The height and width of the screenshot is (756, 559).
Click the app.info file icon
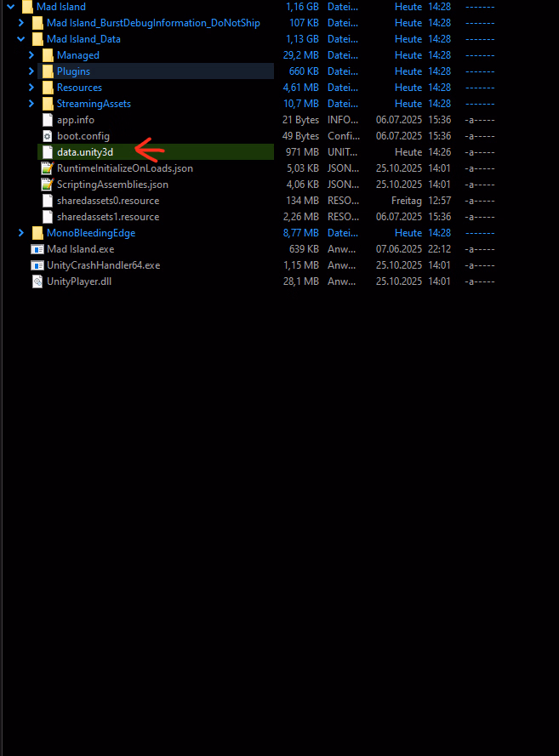[x=48, y=120]
